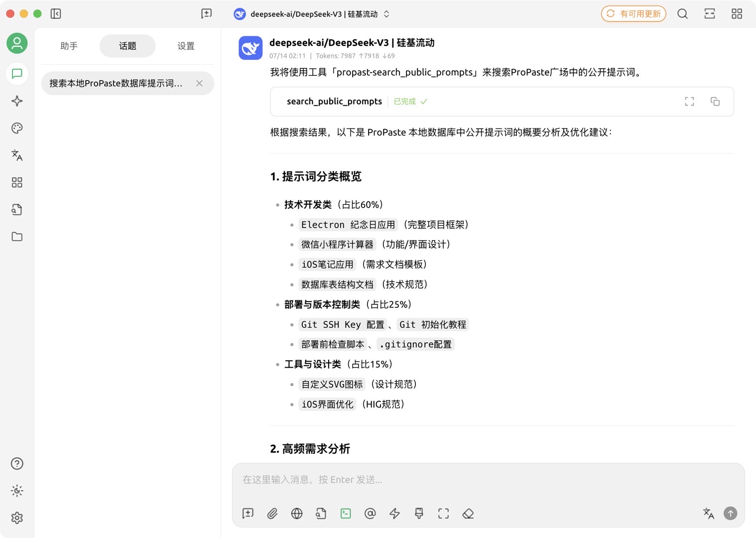Toggle the green MCP server icon
The image size is (756, 538).
point(346,514)
